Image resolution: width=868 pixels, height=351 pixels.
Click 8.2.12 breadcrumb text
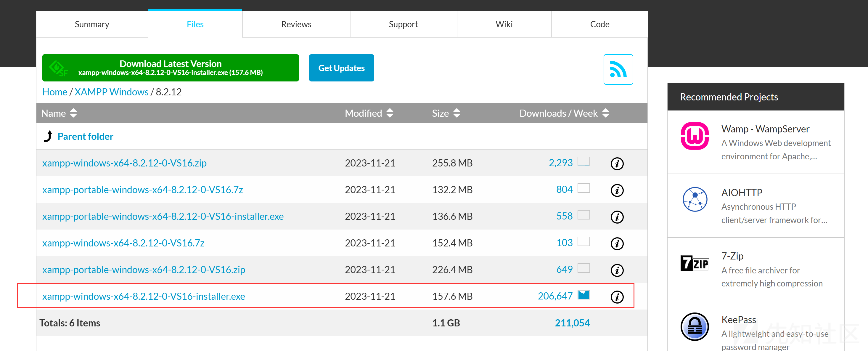point(168,92)
